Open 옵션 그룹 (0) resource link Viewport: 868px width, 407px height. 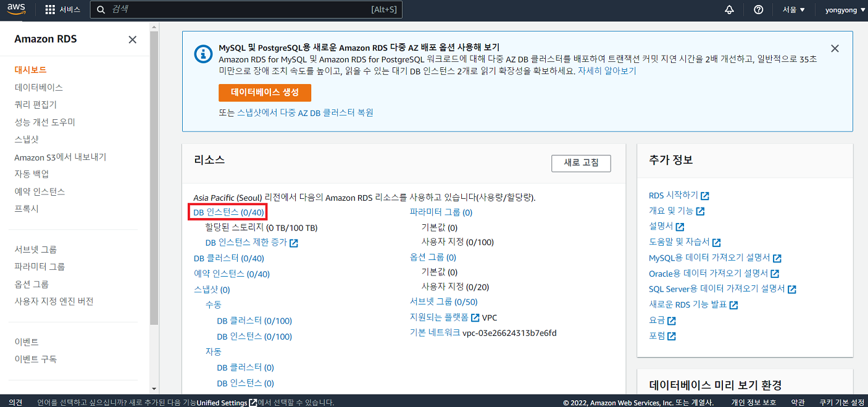pyautogui.click(x=433, y=258)
